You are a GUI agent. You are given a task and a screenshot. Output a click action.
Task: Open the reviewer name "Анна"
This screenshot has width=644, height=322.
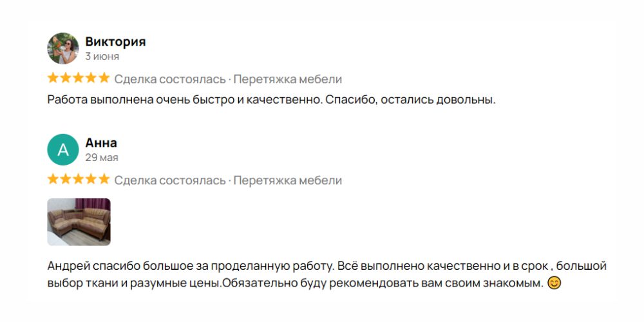(x=101, y=143)
